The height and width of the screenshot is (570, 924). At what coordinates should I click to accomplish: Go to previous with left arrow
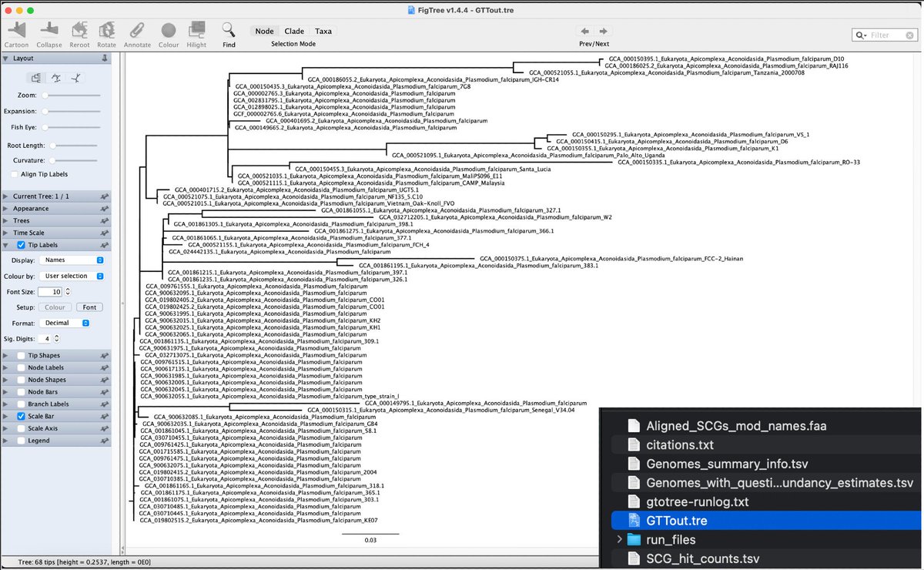(585, 31)
